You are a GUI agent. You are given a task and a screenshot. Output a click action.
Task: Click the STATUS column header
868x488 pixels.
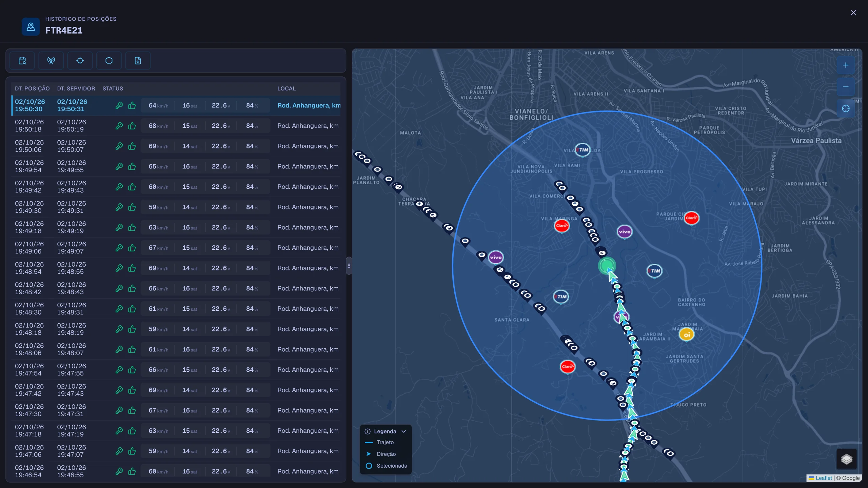pyautogui.click(x=113, y=88)
